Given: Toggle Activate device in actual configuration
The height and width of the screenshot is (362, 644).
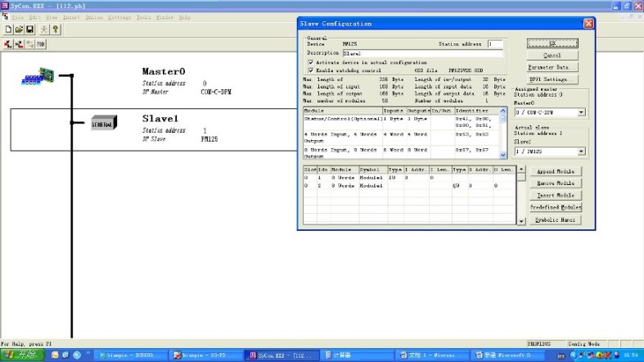Looking at the screenshot, I should [x=311, y=62].
